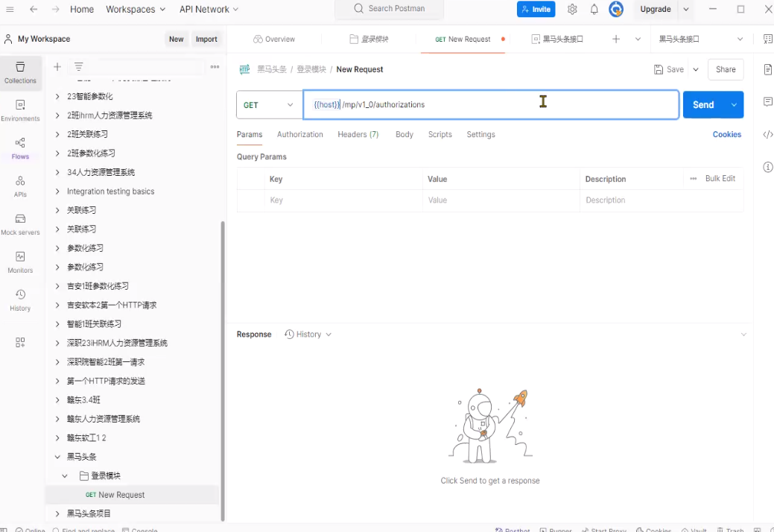Click the Invite button

pos(536,9)
